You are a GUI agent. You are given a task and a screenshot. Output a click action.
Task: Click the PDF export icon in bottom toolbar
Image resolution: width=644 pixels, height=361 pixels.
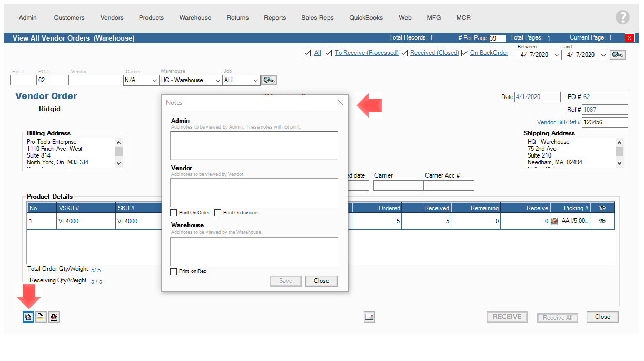pos(54,317)
